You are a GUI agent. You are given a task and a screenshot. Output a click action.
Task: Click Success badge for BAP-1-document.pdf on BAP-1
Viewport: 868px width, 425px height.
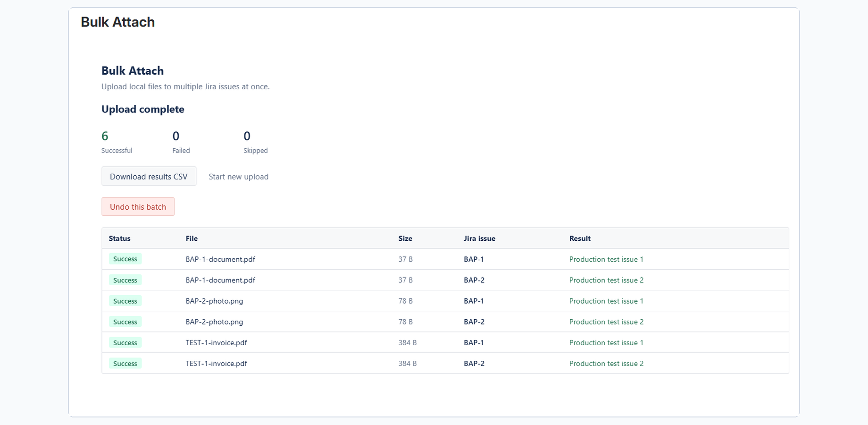click(125, 259)
